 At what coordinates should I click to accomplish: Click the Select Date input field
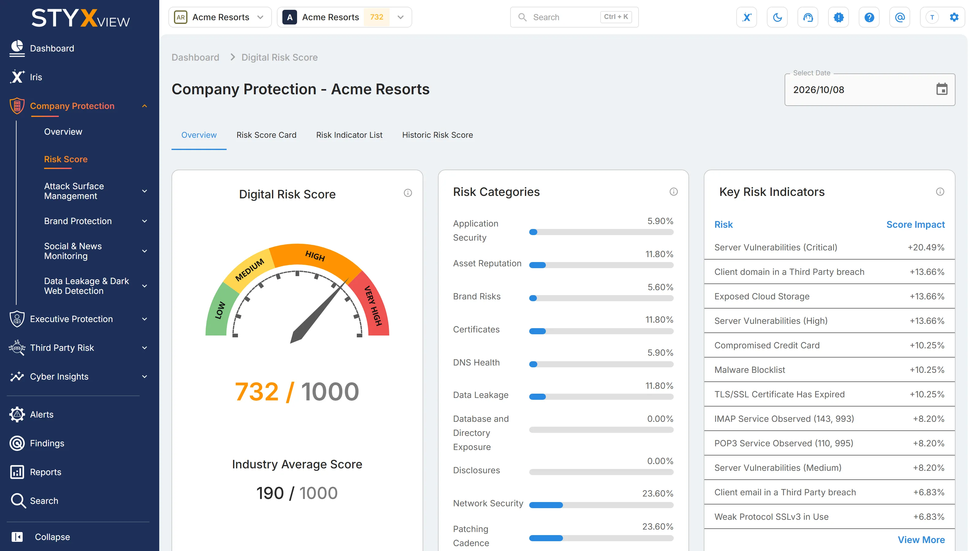[x=870, y=90]
